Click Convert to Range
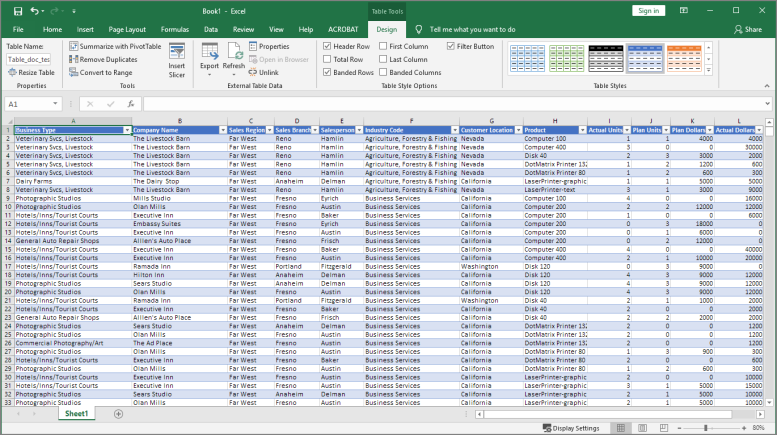 coord(101,72)
